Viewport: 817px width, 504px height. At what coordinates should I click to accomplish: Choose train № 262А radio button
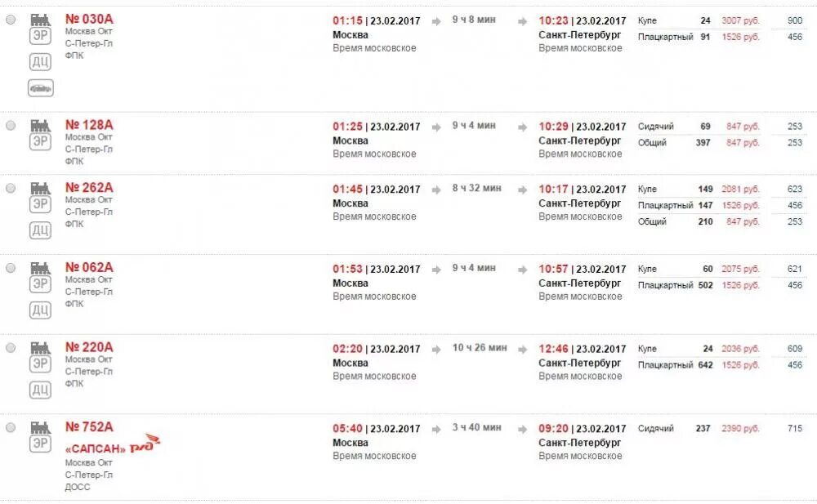click(11, 188)
